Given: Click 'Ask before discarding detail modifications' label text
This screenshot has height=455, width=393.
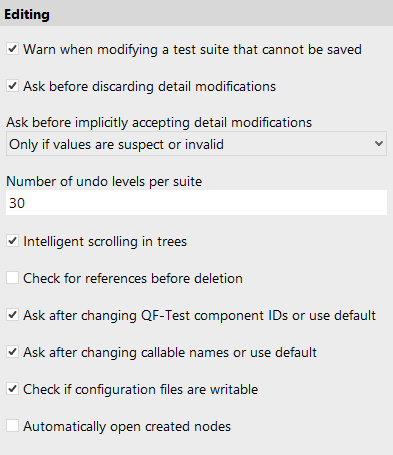Looking at the screenshot, I should (150, 87).
